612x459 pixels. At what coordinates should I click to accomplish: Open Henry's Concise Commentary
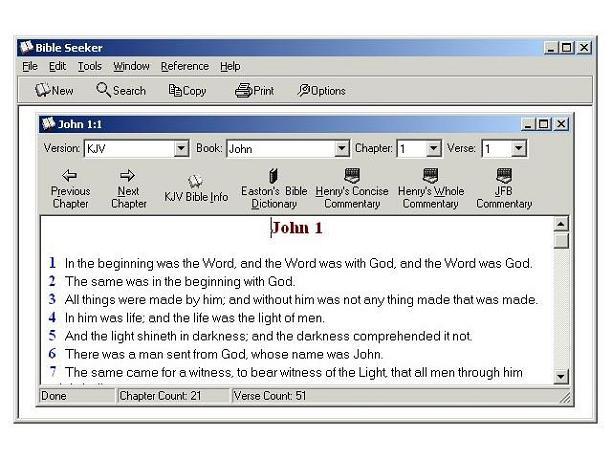352,189
